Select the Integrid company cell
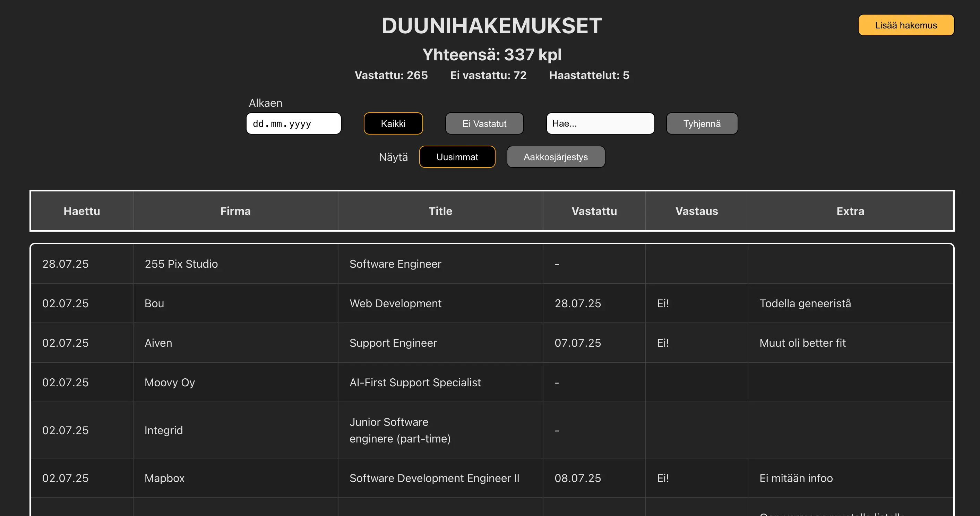The width and height of the screenshot is (980, 516). coord(235,430)
